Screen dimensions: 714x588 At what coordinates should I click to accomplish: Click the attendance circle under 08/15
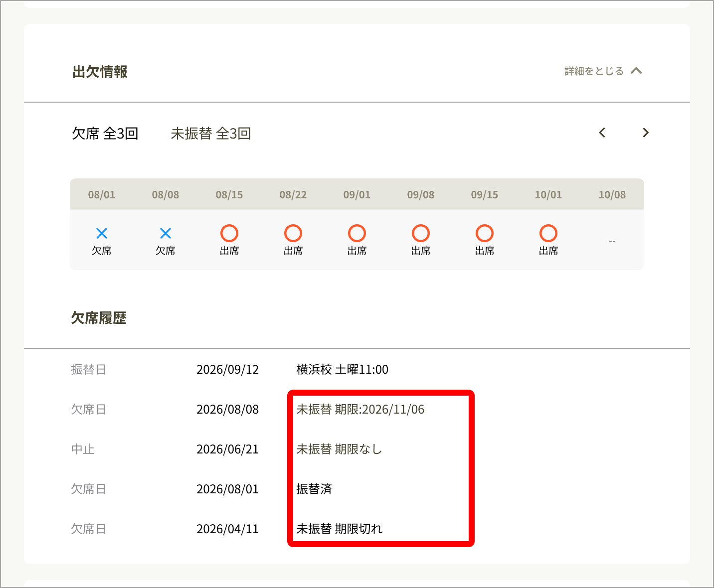pos(229,233)
